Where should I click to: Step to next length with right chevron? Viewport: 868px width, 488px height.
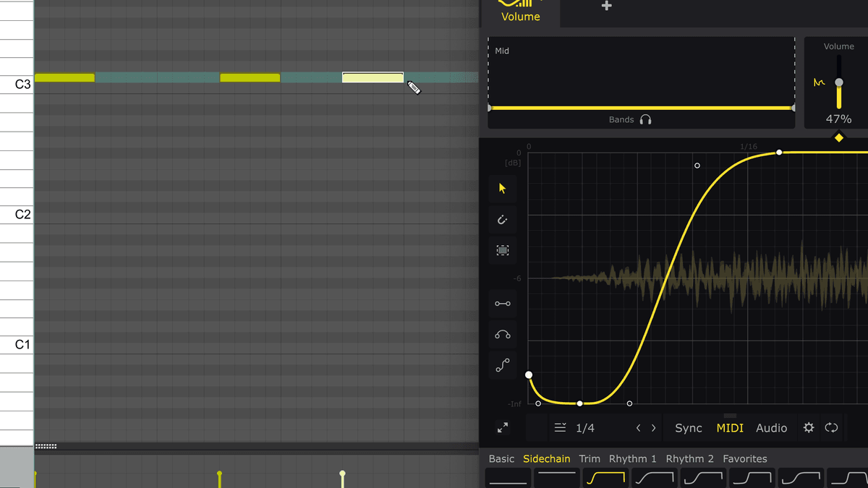click(x=654, y=428)
